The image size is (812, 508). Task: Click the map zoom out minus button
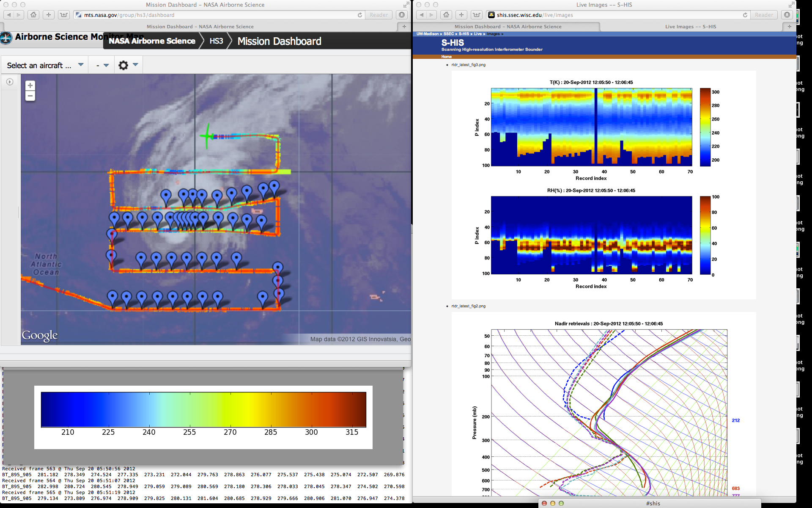coord(30,96)
